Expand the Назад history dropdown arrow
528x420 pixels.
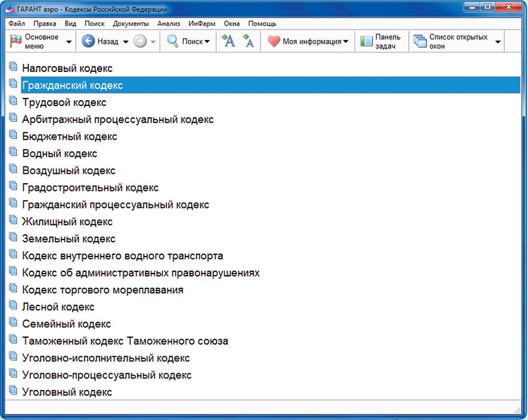coord(125,42)
